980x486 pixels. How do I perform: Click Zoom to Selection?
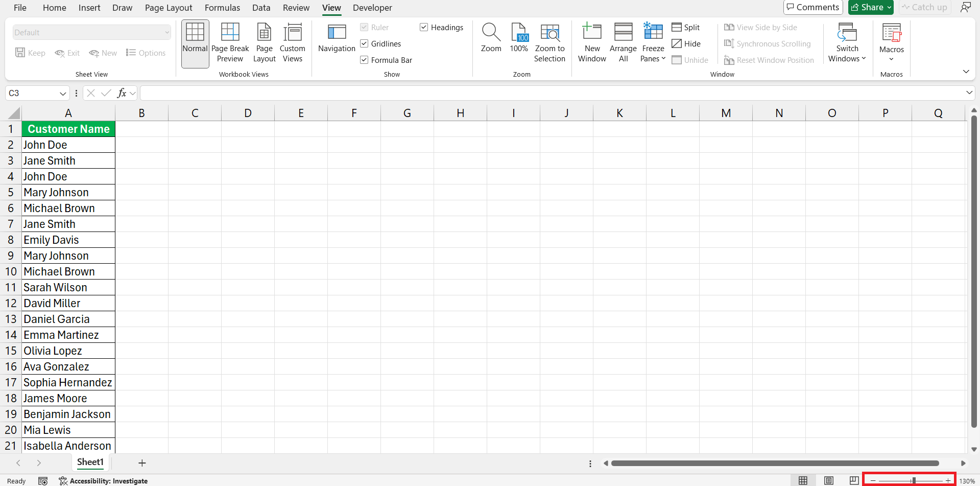549,43
